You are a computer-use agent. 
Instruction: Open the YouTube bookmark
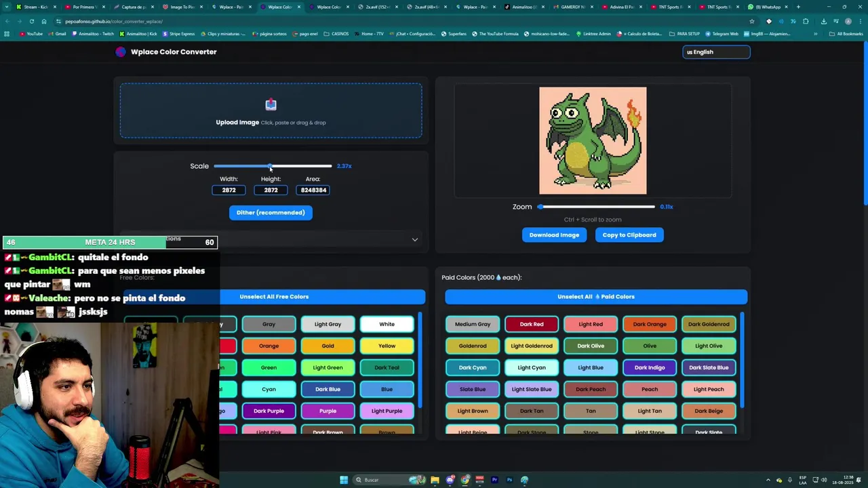(x=31, y=33)
